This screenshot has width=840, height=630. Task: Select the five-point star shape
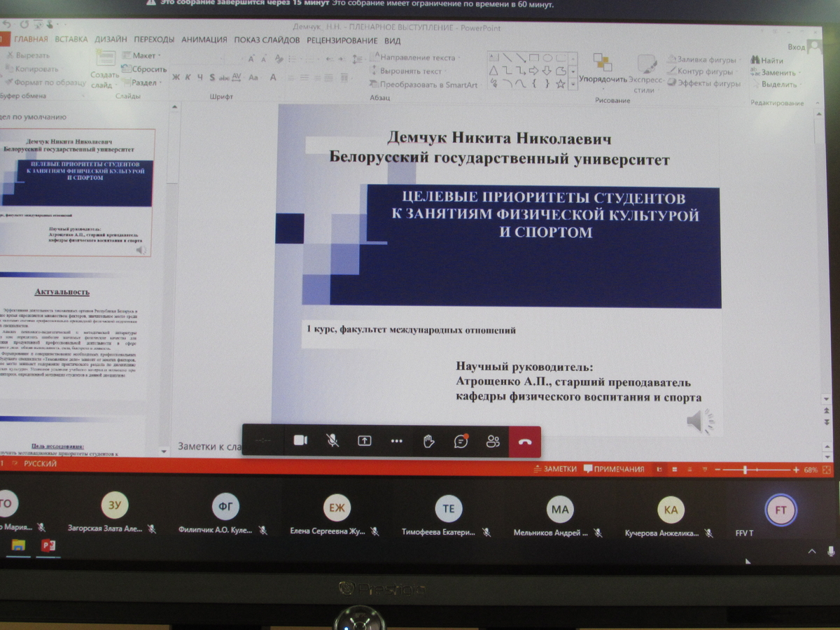click(561, 84)
